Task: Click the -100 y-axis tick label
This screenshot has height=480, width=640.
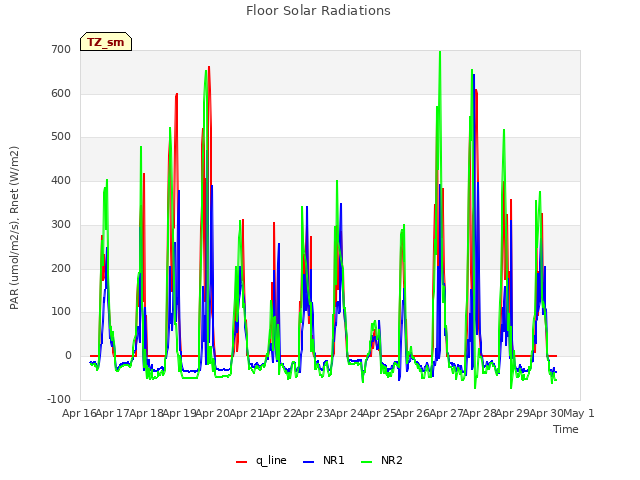Action: pyautogui.click(x=59, y=399)
